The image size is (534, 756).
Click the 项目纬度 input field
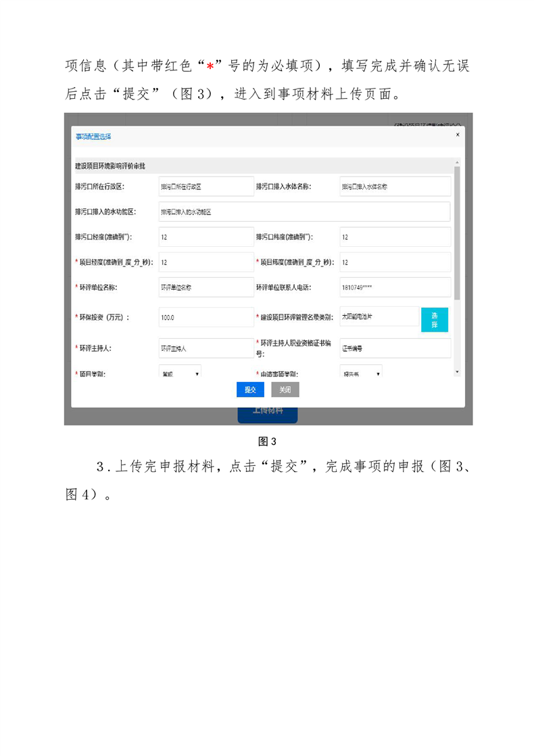[x=395, y=262]
